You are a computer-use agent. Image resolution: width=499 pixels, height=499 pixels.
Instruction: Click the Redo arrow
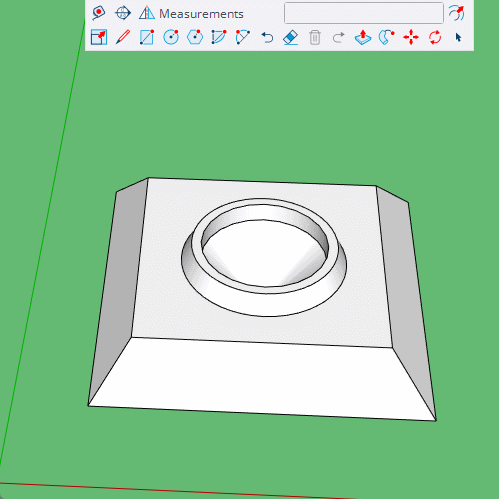[338, 37]
